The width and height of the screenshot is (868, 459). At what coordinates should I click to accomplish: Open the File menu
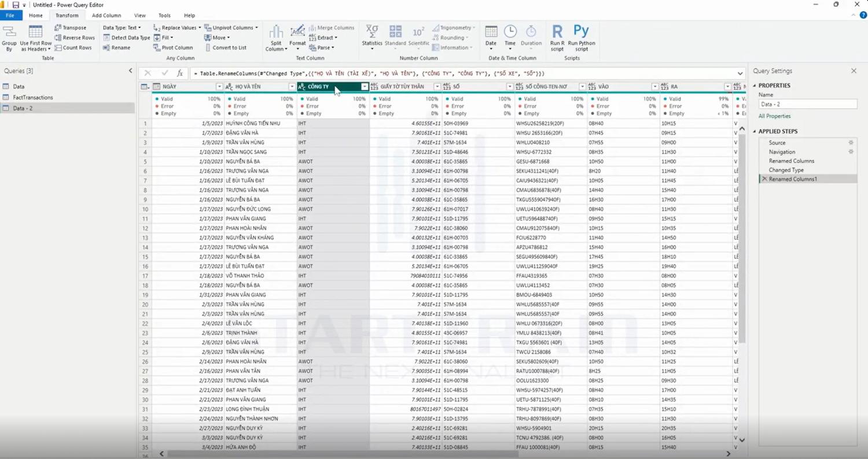(10, 16)
